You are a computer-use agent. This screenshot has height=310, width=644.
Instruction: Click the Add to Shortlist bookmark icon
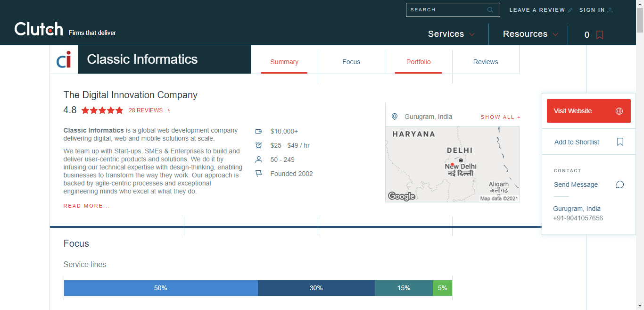(620, 142)
